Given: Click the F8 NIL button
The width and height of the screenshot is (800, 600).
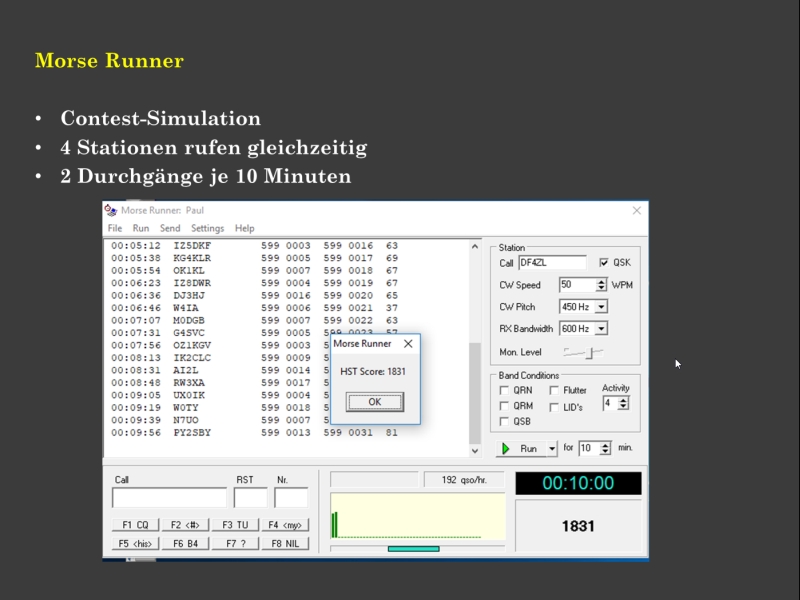Looking at the screenshot, I should pos(285,543).
